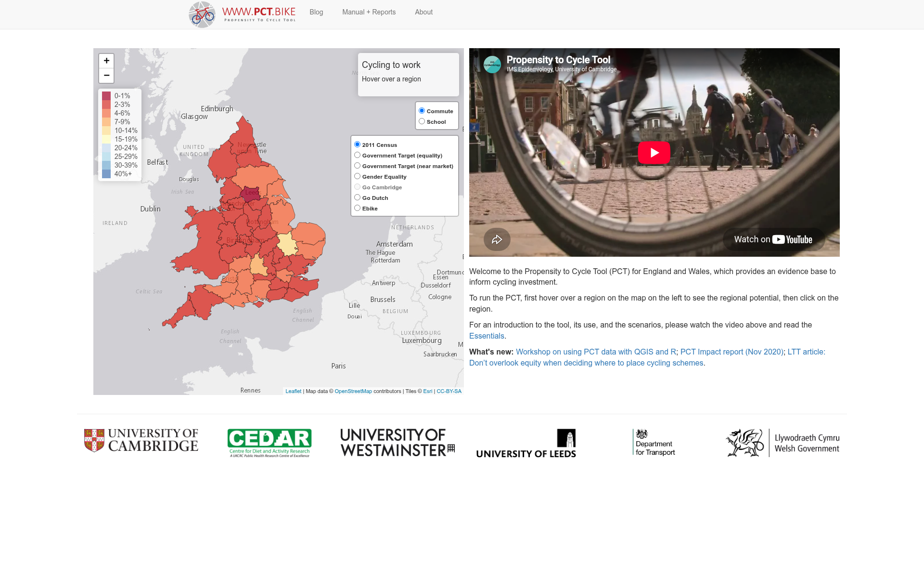Choose the 2011 Census scenario
This screenshot has height=578, width=924.
pyautogui.click(x=358, y=144)
